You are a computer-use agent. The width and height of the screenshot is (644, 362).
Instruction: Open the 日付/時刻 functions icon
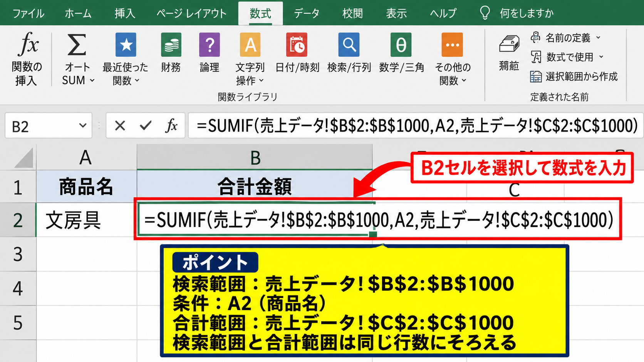click(x=297, y=45)
